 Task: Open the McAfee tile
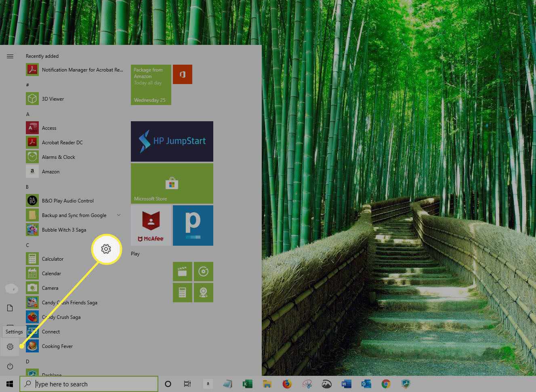point(151,226)
